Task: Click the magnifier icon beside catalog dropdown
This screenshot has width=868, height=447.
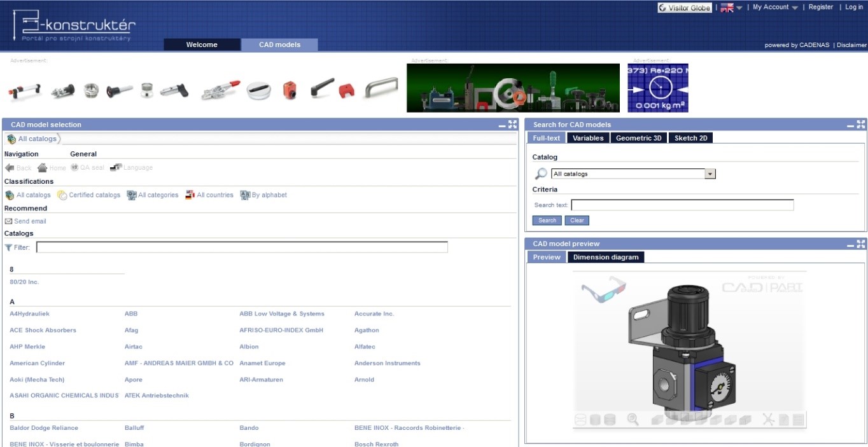Action: coord(541,174)
